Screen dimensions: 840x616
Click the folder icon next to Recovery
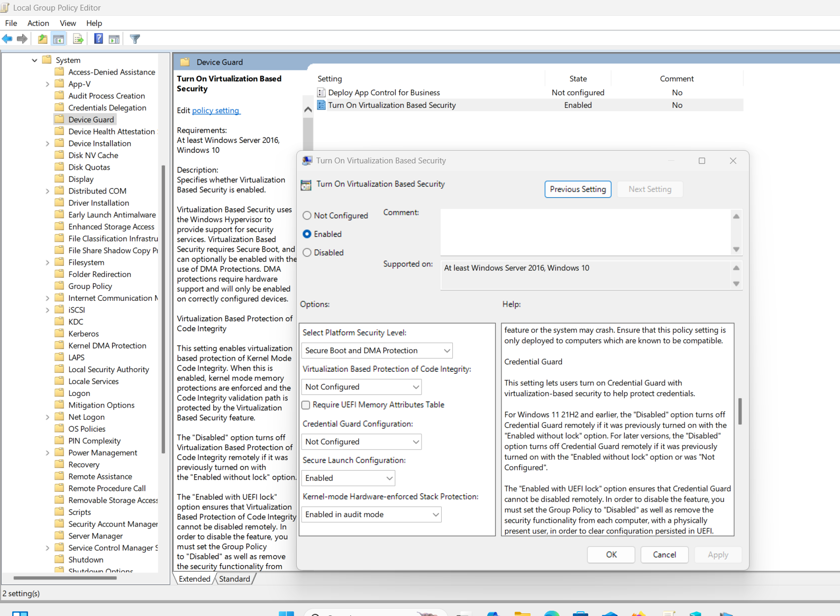tap(60, 464)
